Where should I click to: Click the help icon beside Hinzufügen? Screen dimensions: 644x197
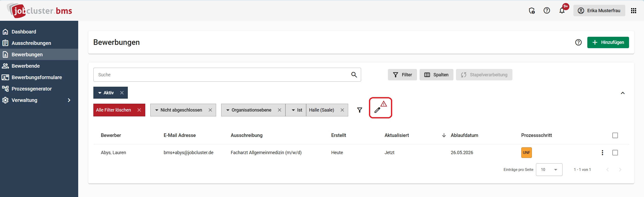(x=578, y=42)
